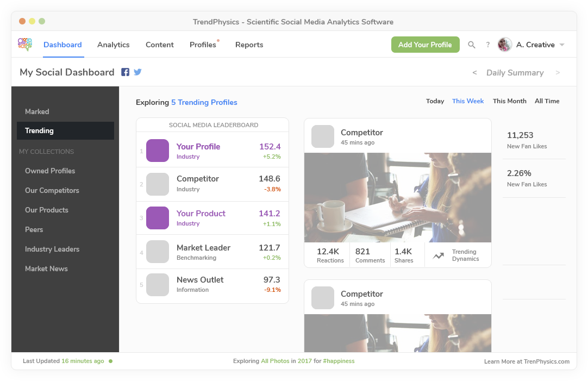Open the Reports tab

point(249,45)
